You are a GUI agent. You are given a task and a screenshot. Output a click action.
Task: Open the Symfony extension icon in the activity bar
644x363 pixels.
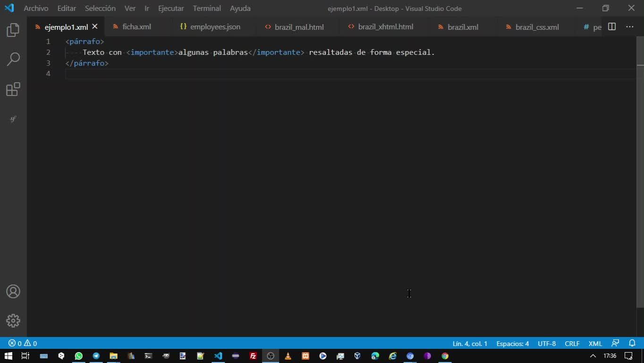click(13, 119)
